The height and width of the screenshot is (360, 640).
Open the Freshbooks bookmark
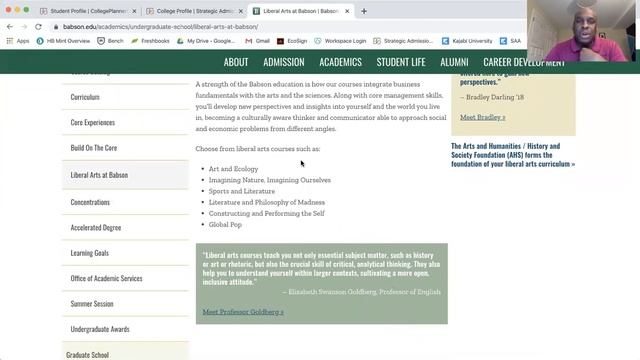[150, 41]
